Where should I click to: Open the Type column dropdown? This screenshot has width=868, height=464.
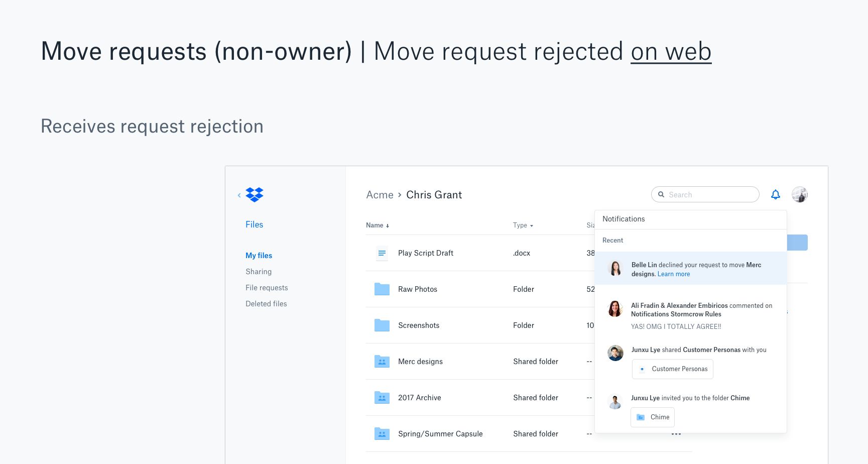tap(532, 225)
